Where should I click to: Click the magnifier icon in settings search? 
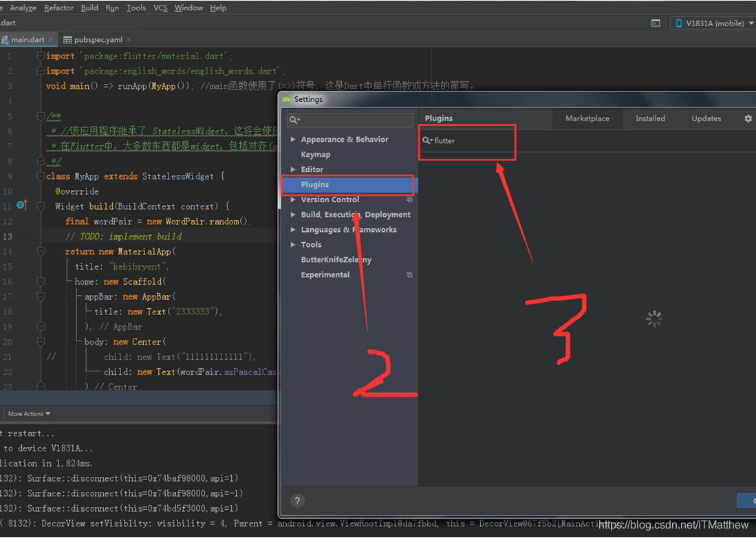tap(294, 120)
